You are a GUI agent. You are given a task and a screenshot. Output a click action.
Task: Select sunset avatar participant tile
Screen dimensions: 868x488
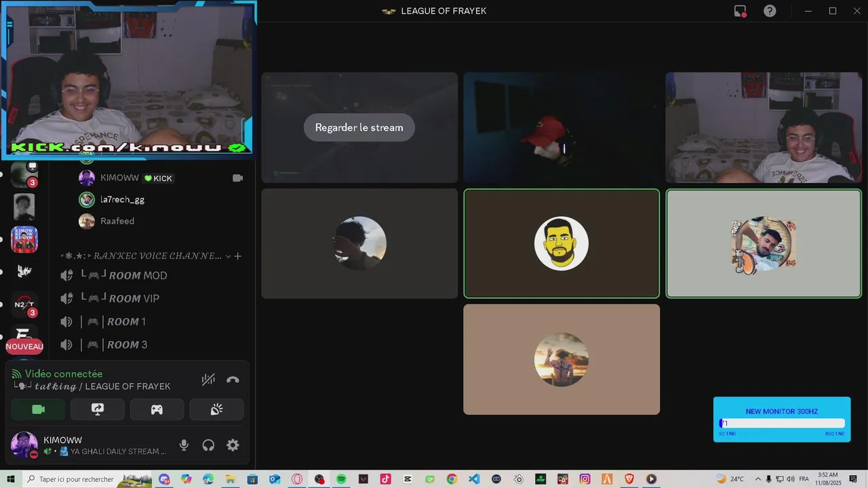[561, 359]
